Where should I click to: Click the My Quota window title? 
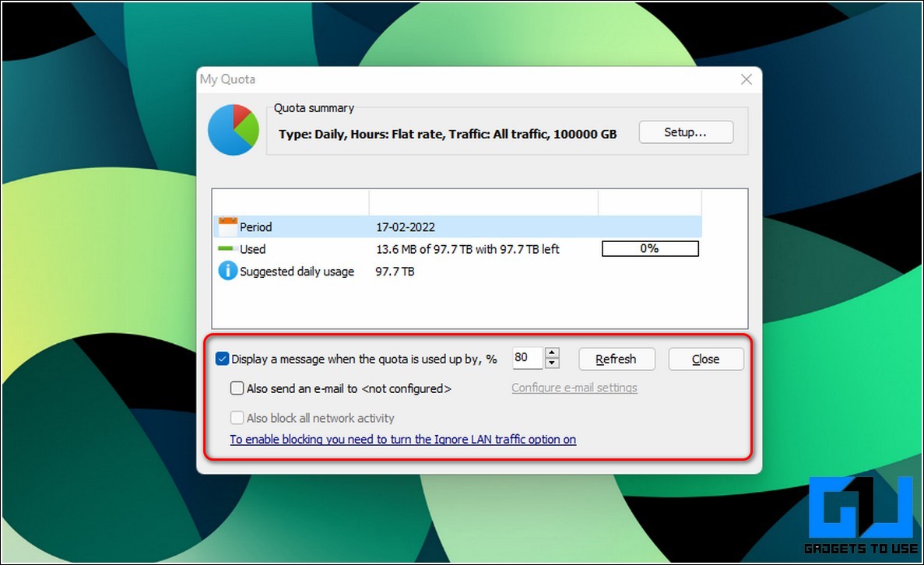coord(227,79)
